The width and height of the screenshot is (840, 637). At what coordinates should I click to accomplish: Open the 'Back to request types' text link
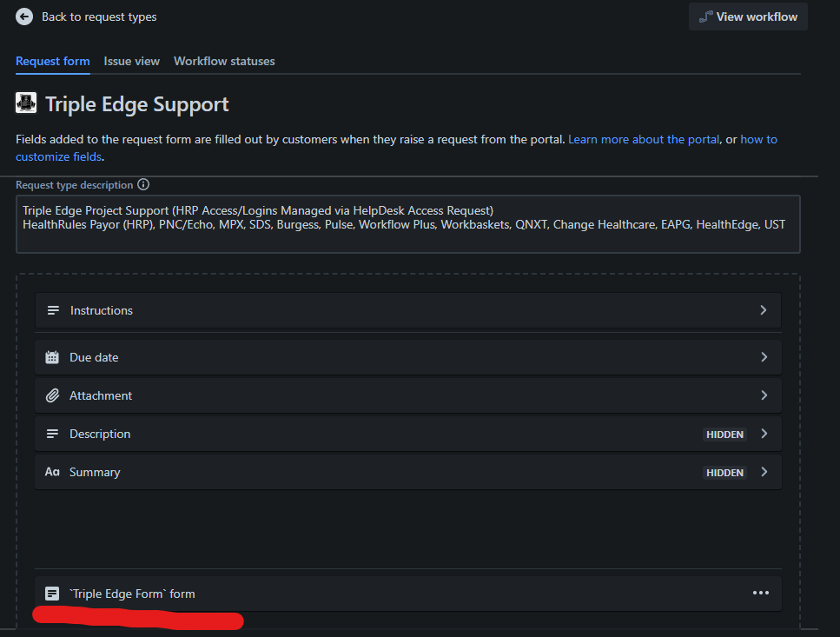click(x=99, y=17)
